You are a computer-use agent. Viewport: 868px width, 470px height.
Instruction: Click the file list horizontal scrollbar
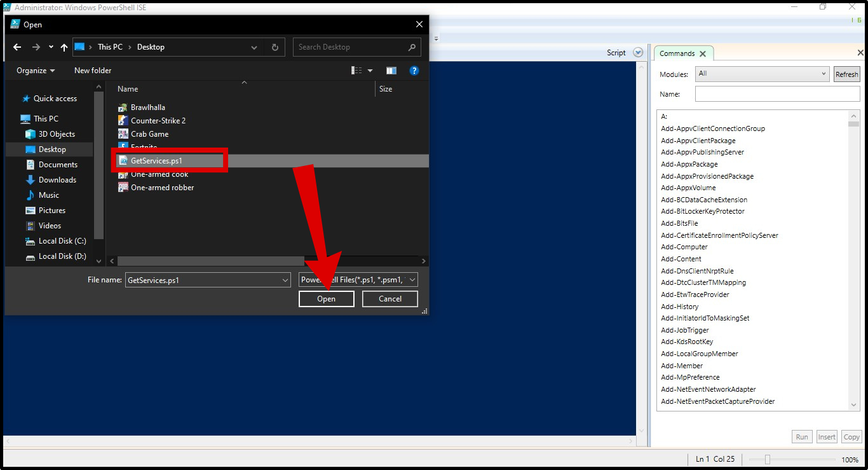(211, 261)
